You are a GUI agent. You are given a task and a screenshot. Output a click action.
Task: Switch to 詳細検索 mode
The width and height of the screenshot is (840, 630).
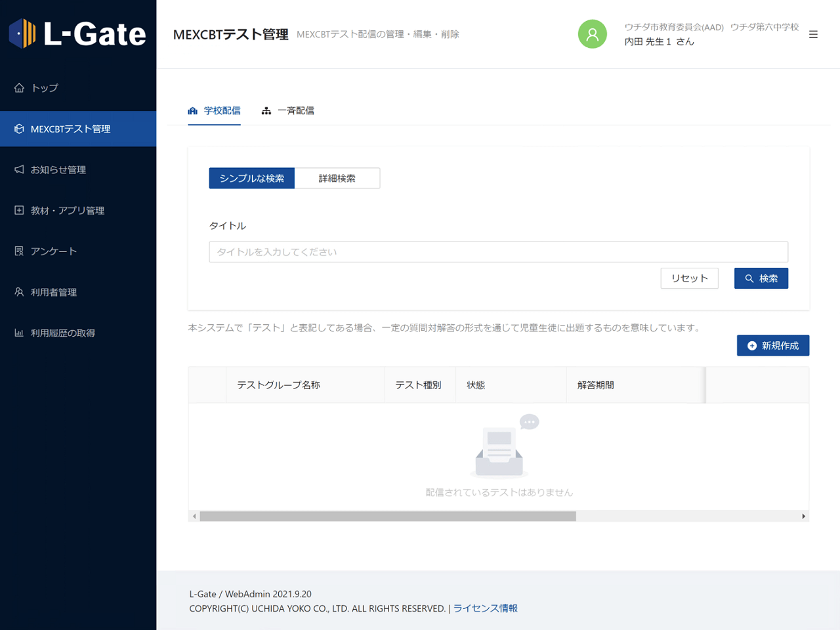click(337, 178)
